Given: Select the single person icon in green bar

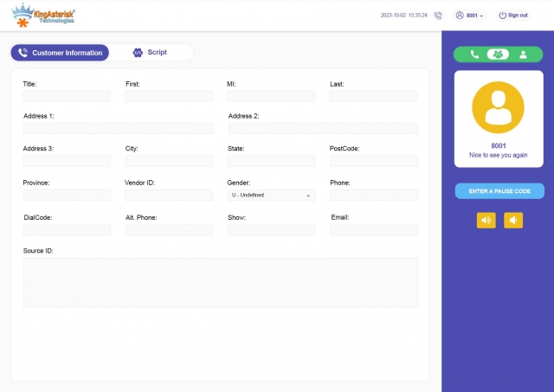Looking at the screenshot, I should point(523,55).
